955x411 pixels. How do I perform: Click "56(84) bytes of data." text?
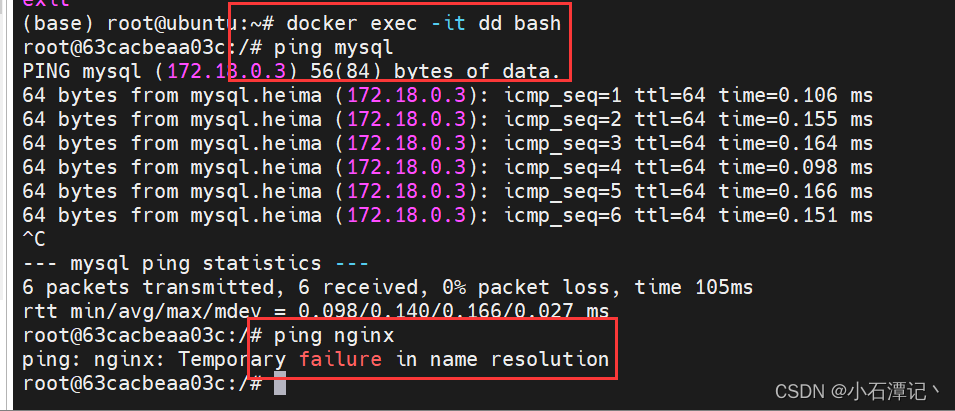coord(435,72)
